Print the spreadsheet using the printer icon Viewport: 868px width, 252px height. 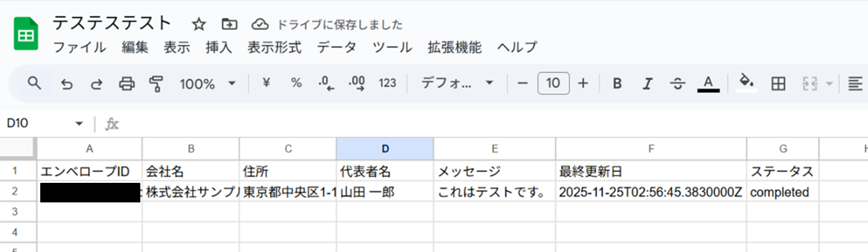coord(127,84)
